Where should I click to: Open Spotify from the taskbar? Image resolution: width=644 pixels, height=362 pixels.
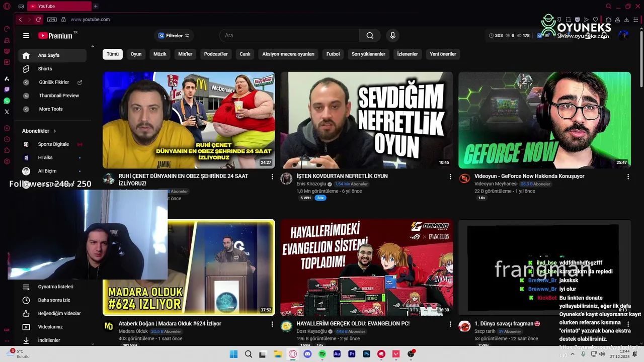(322, 354)
